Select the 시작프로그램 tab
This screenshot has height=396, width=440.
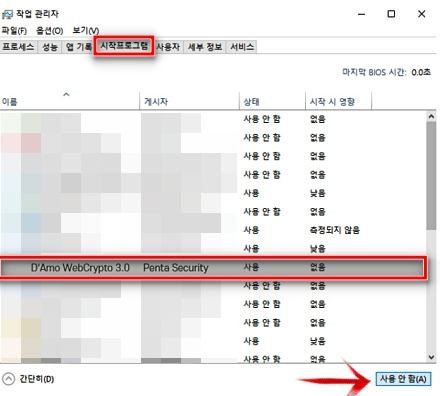coord(124,46)
